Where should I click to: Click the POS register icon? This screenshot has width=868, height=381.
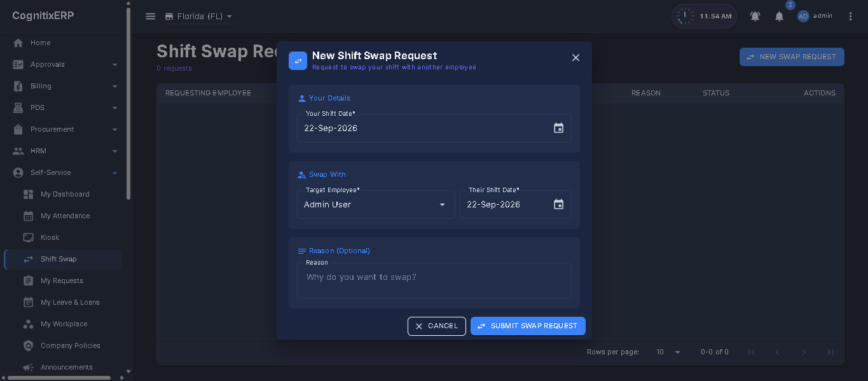click(x=18, y=107)
